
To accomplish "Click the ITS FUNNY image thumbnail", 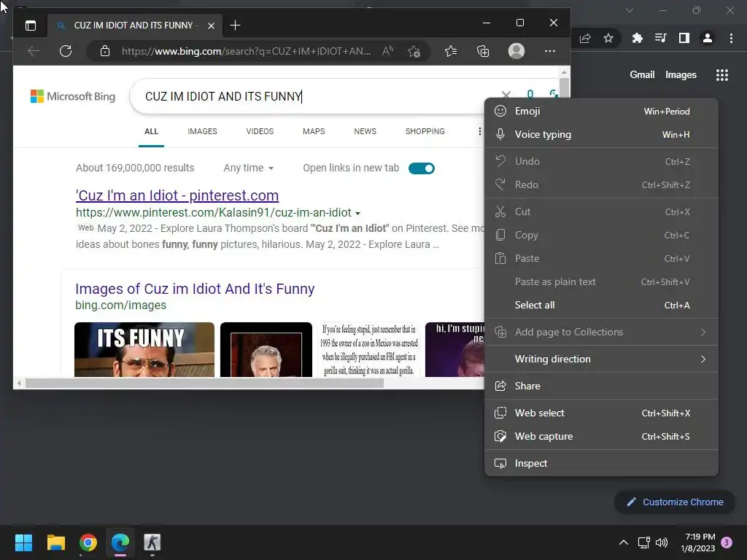I will click(x=144, y=349).
